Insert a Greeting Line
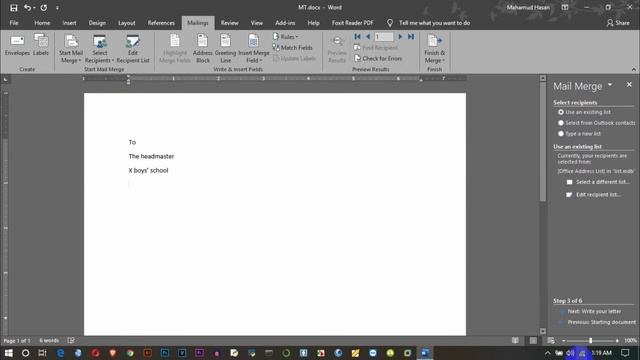 (225, 49)
